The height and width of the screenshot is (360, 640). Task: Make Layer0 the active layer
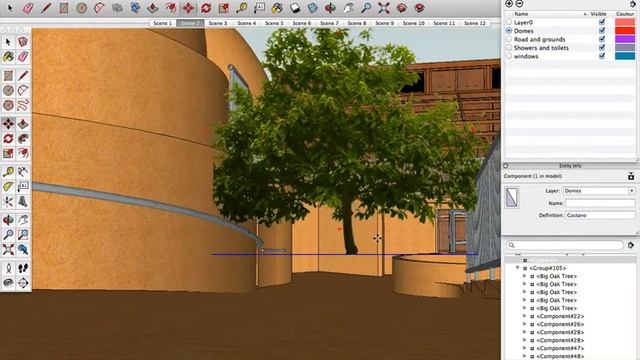pyautogui.click(x=509, y=22)
